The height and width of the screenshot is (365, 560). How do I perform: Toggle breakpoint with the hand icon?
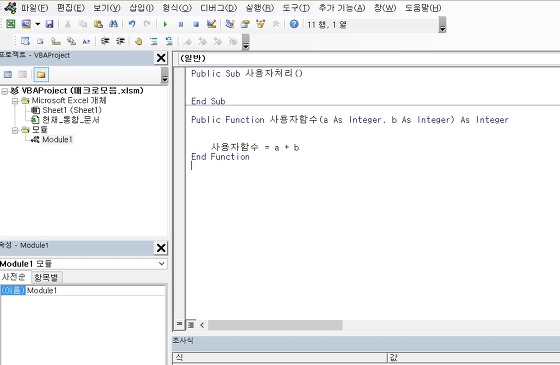click(139, 41)
